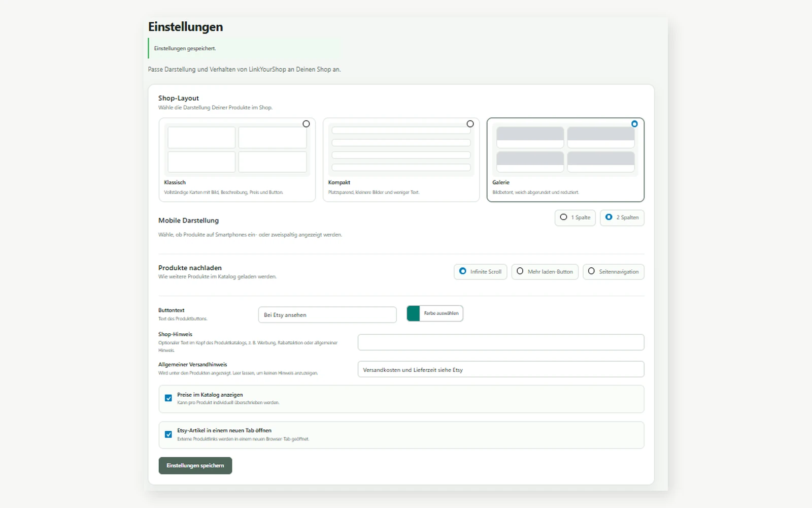
Task: Click the Kompakt layout preview thumbnail
Action: 401,149
